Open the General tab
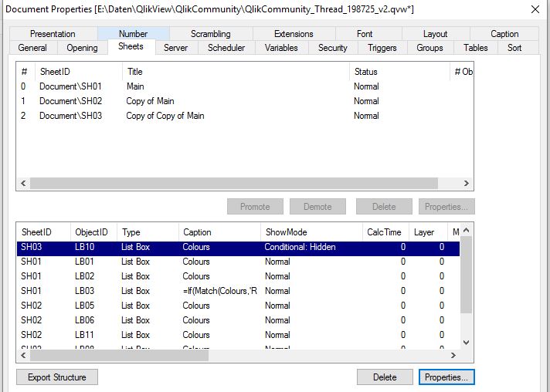This screenshot has height=392, width=550. 32,48
